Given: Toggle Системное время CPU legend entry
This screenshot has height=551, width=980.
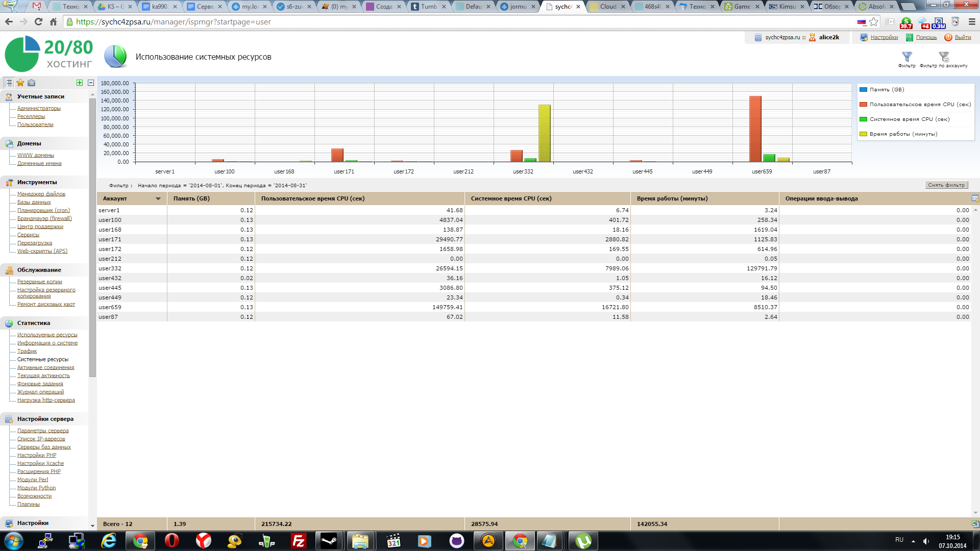Looking at the screenshot, I should click(909, 119).
